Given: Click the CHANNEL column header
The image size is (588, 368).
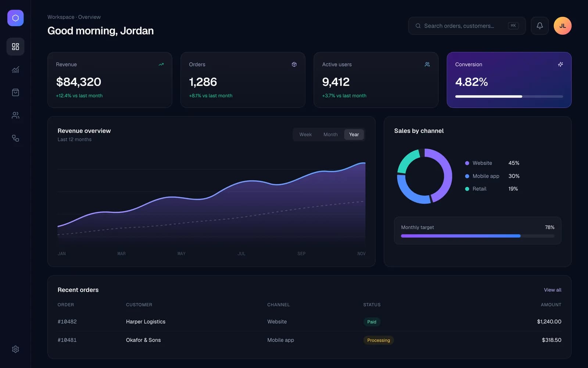Looking at the screenshot, I should [x=279, y=305].
